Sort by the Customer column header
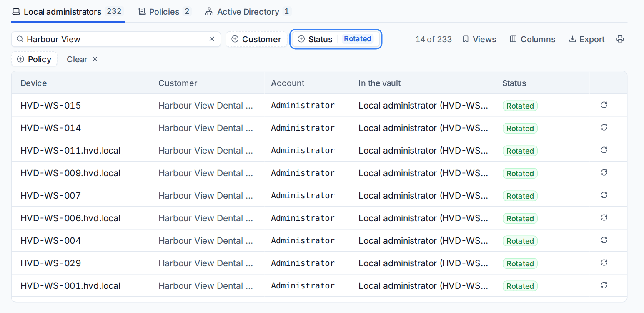Screen dimensions: 644x313 178,83
